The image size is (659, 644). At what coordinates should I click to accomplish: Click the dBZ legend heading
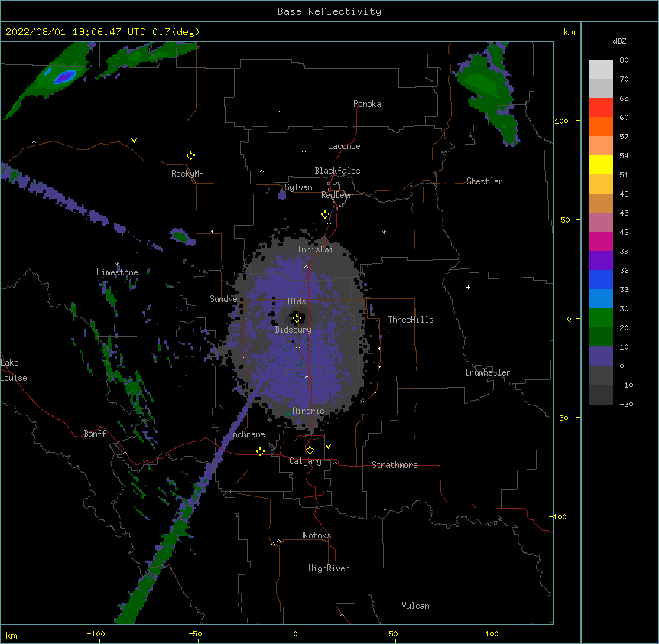pyautogui.click(x=619, y=41)
